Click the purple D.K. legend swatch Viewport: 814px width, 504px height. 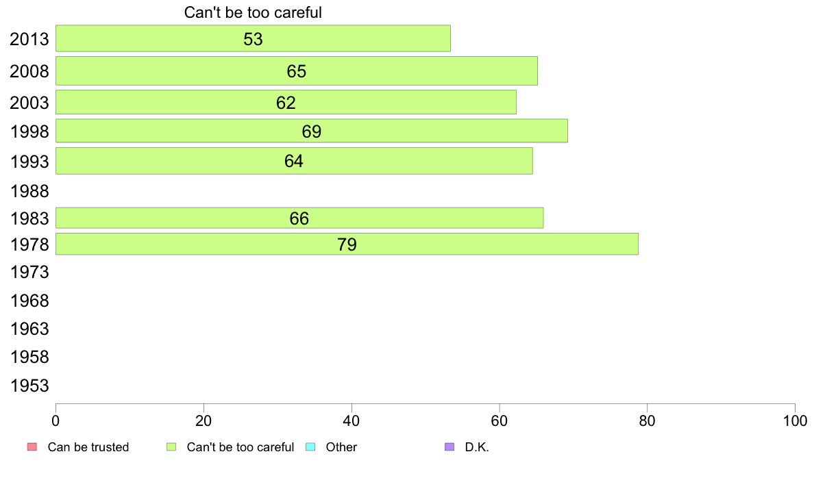coord(449,447)
